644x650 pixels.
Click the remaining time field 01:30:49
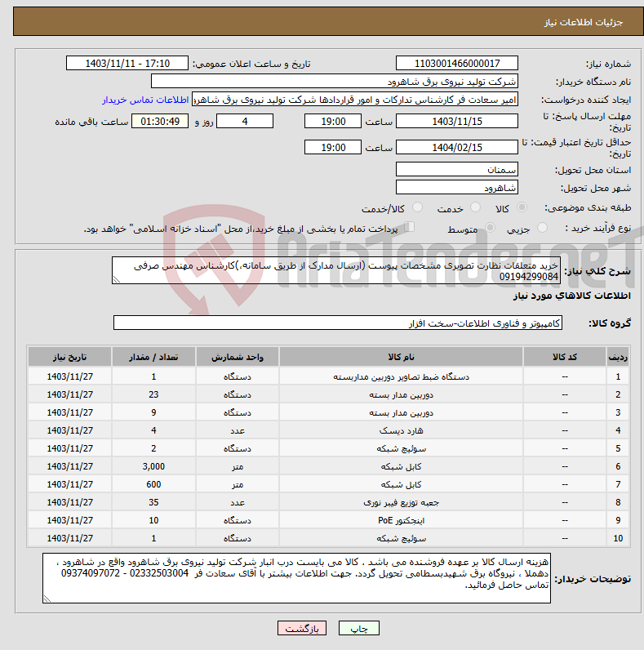[x=160, y=122]
